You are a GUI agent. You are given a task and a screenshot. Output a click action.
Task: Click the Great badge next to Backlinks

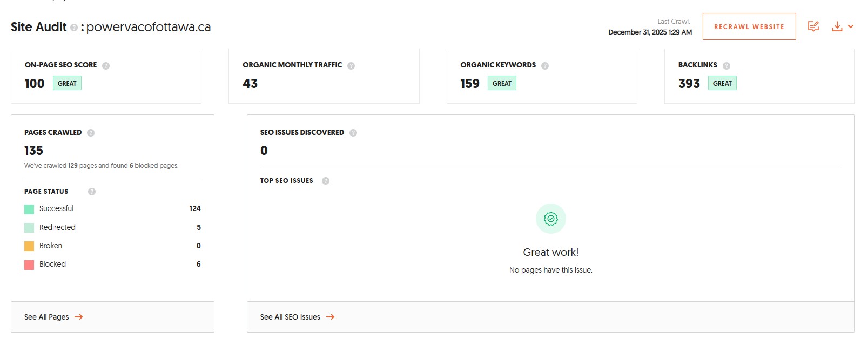(722, 83)
